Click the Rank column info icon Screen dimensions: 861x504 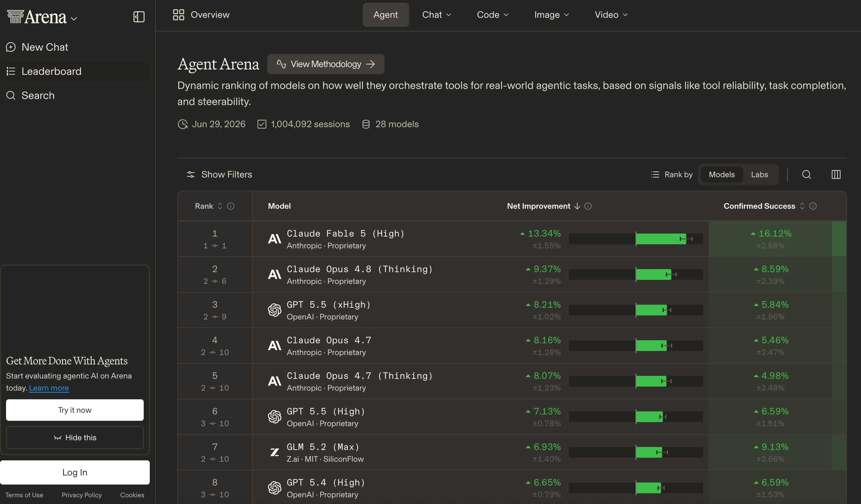[231, 206]
